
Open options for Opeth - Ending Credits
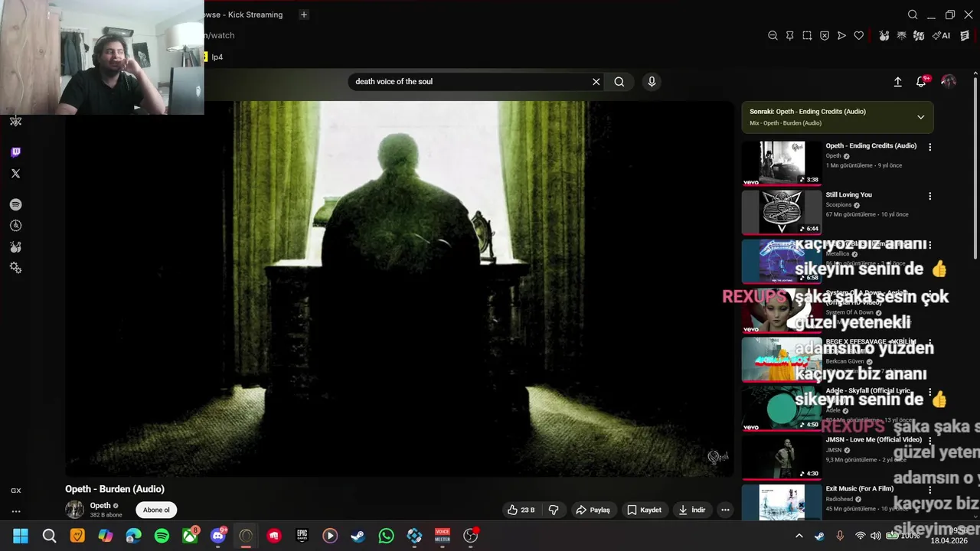coord(930,147)
